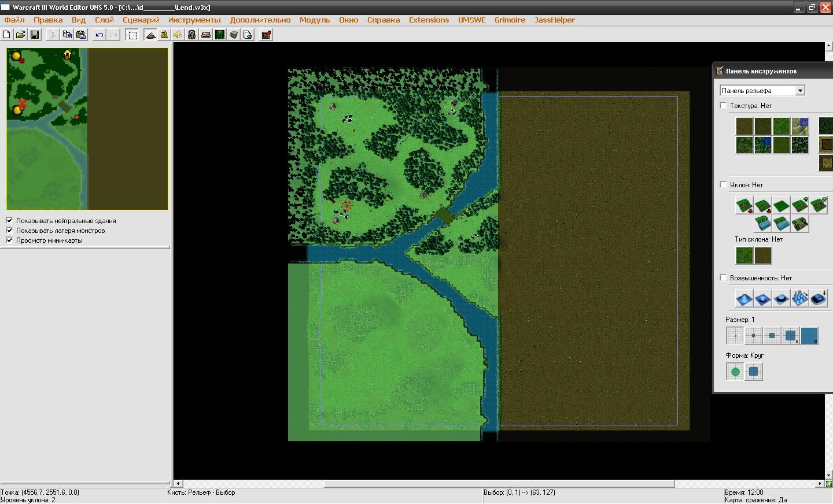Select the raise-cliff-by-two tool with two green arrows

[x=819, y=205]
